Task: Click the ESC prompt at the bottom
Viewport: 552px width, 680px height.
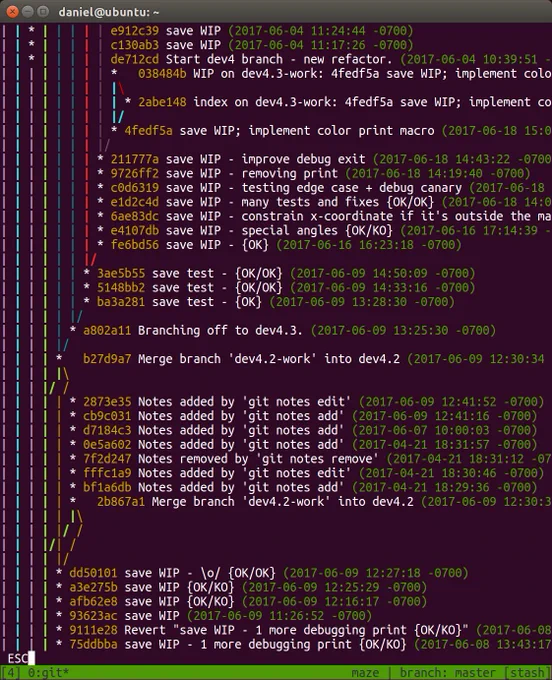Action: click(17, 659)
